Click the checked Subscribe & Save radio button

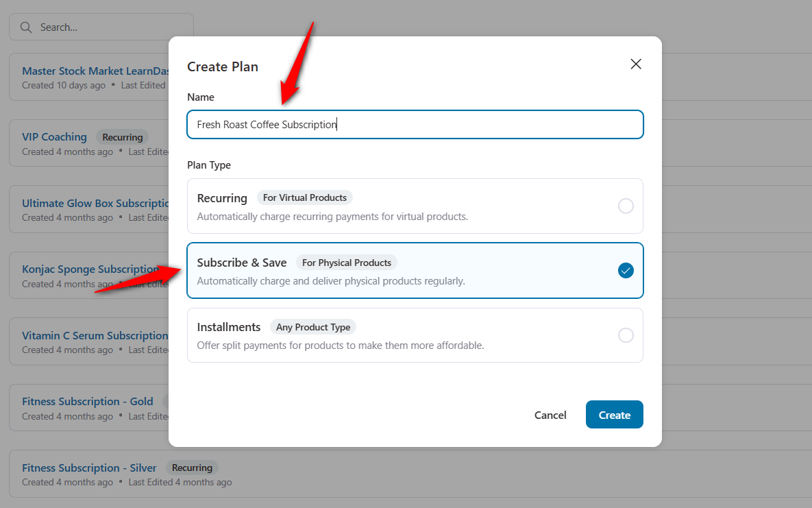pyautogui.click(x=626, y=270)
